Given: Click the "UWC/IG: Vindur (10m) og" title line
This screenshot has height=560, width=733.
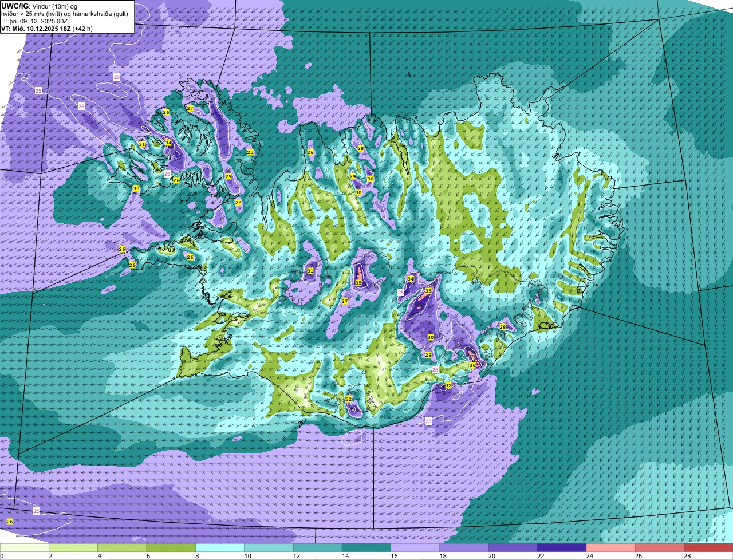Looking at the screenshot, I should (x=39, y=6).
